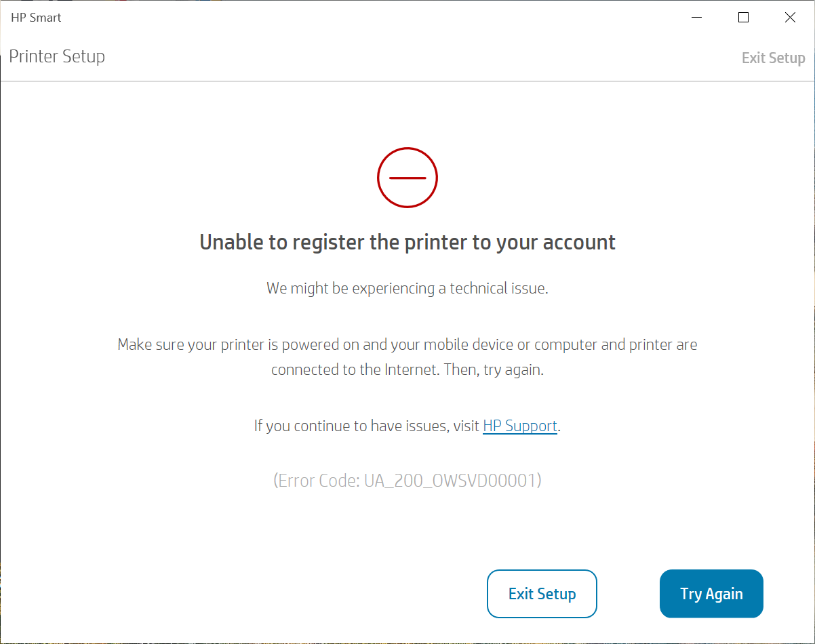Click the minus symbol inside the error circle
The width and height of the screenshot is (815, 644).
407,177
